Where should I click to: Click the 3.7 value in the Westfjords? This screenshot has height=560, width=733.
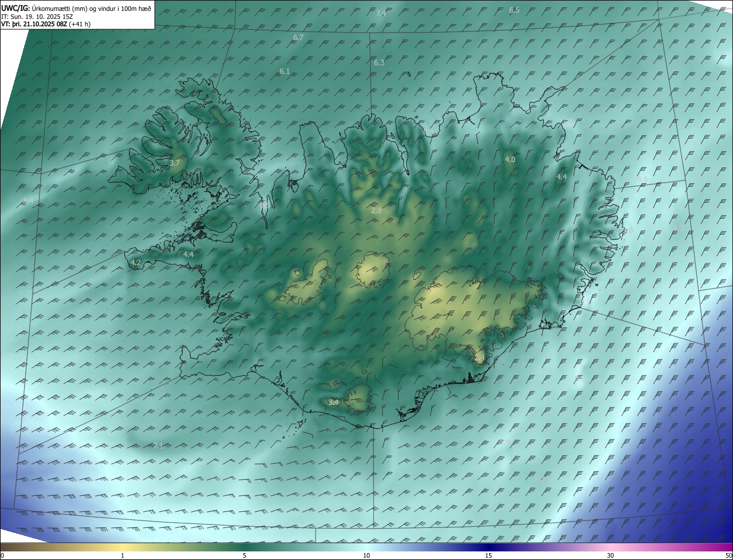click(x=175, y=163)
